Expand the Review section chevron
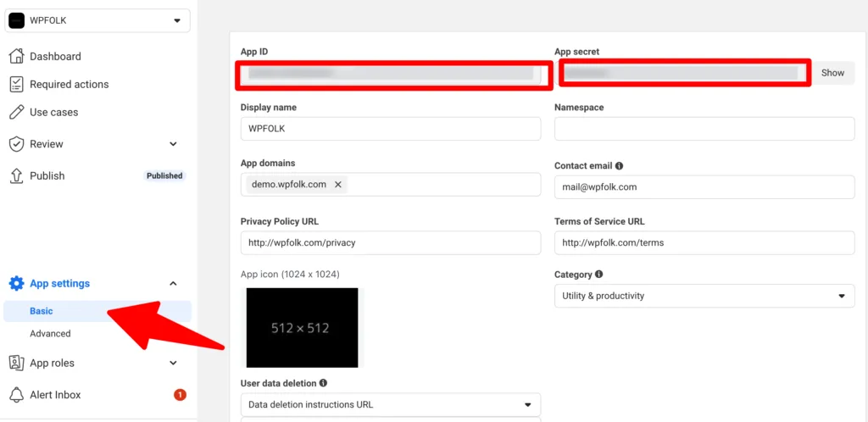The height and width of the screenshot is (422, 868). tap(173, 144)
